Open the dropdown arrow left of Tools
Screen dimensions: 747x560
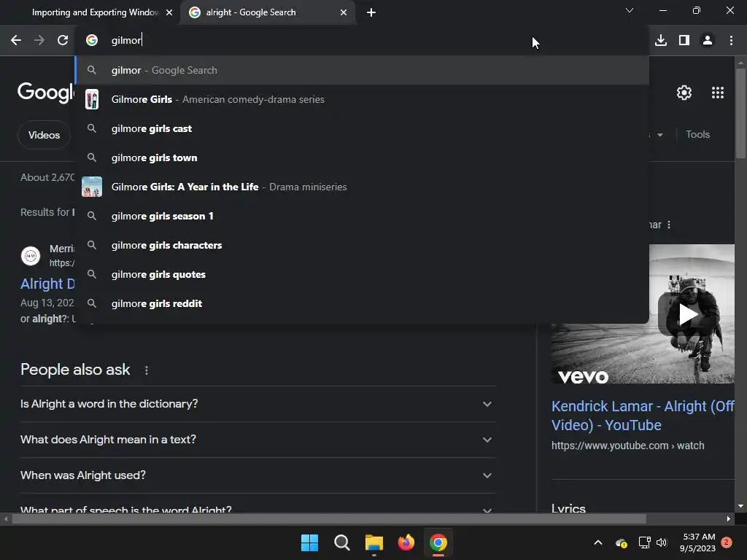659,135
